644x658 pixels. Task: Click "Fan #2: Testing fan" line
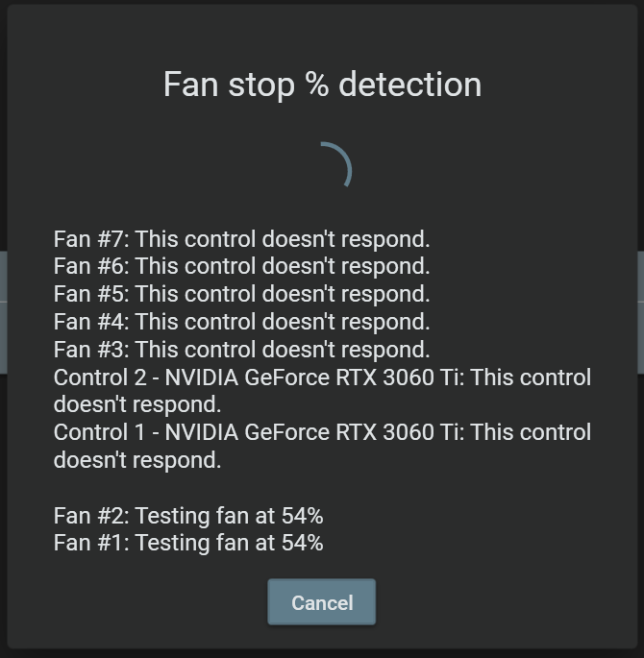154,516
